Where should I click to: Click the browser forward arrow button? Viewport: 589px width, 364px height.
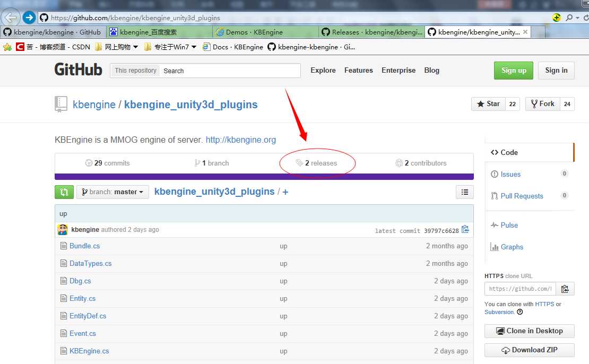[x=29, y=18]
